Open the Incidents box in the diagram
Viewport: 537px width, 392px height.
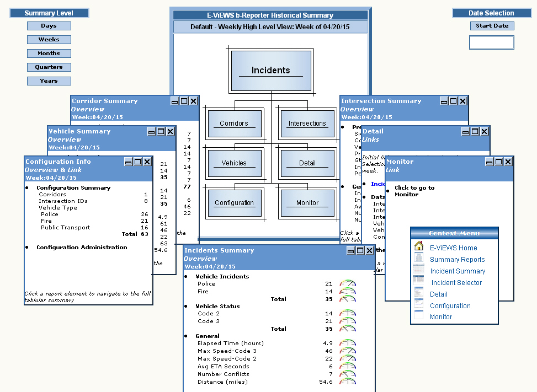coord(270,70)
